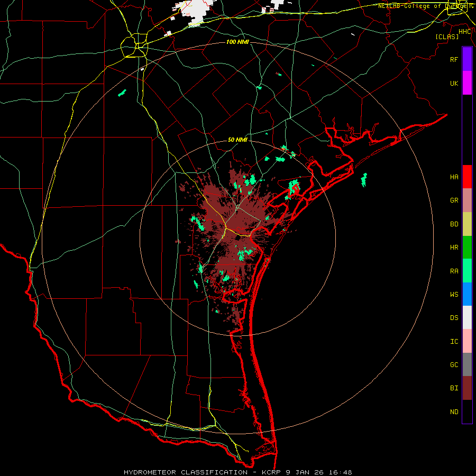The width and height of the screenshot is (476, 476).
Task: Pick the RA light green legend swatch
Action: click(x=467, y=271)
